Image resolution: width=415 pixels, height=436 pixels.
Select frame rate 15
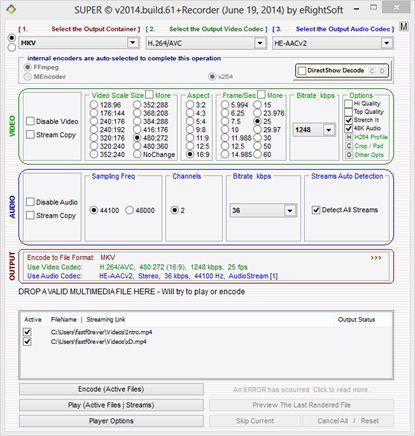click(258, 105)
